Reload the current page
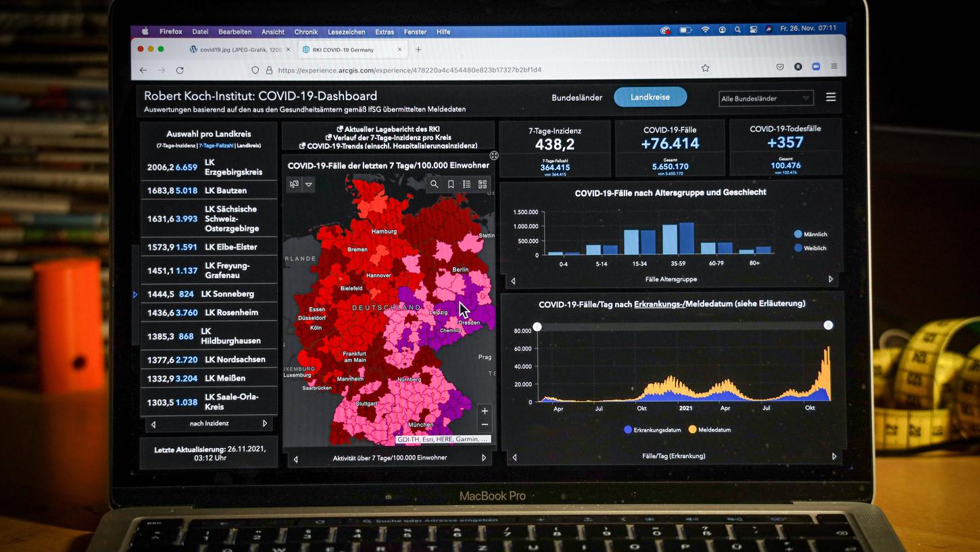980x552 pixels. click(x=180, y=70)
